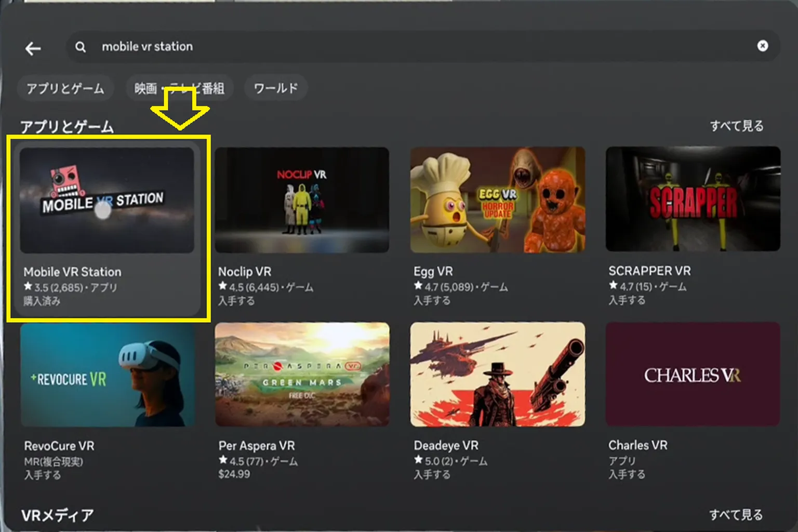Clear the search field with X icon
798x532 pixels.
[x=762, y=46]
